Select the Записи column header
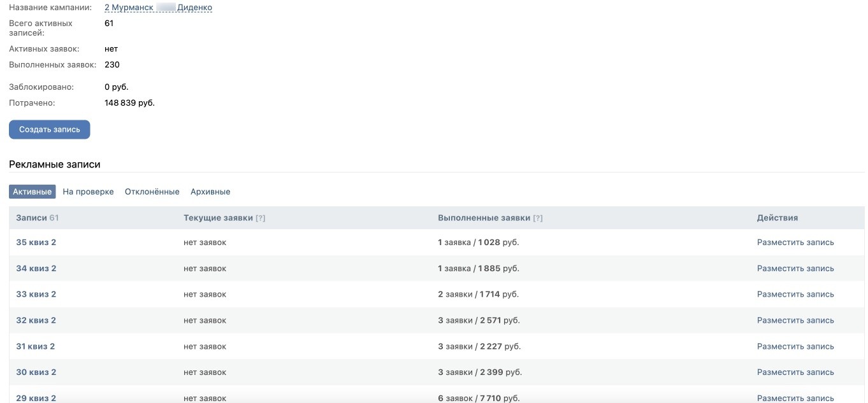 coord(38,218)
